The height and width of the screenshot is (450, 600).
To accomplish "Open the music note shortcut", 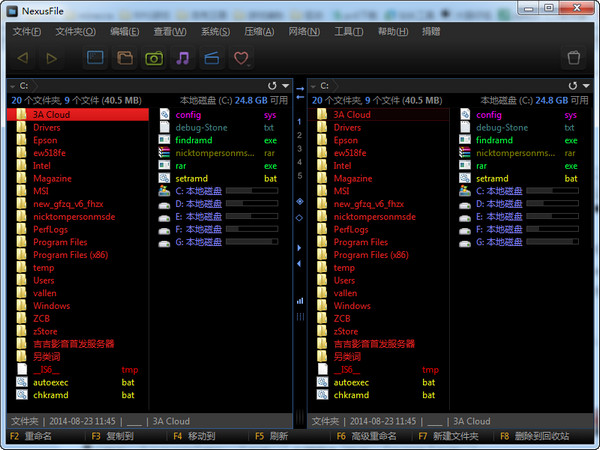I will tap(182, 59).
